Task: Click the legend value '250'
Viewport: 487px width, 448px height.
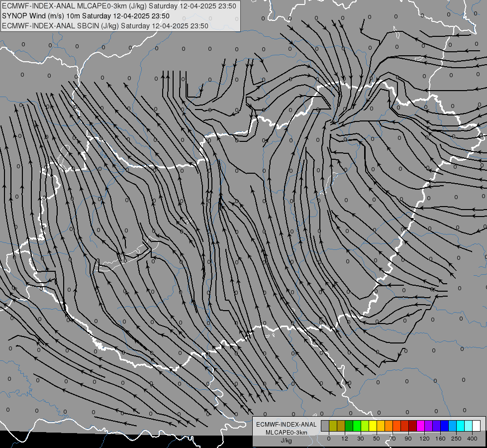Action: click(456, 439)
